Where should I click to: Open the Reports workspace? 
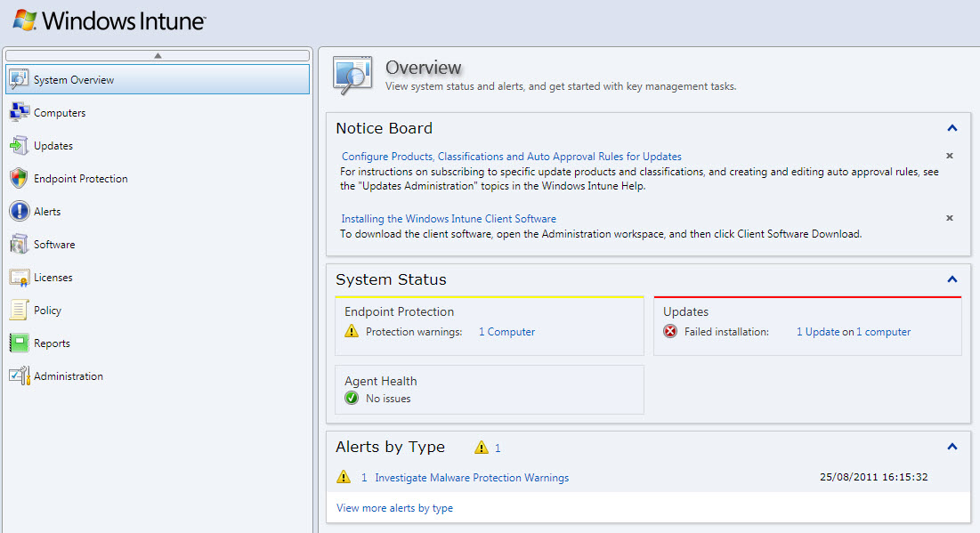158,343
